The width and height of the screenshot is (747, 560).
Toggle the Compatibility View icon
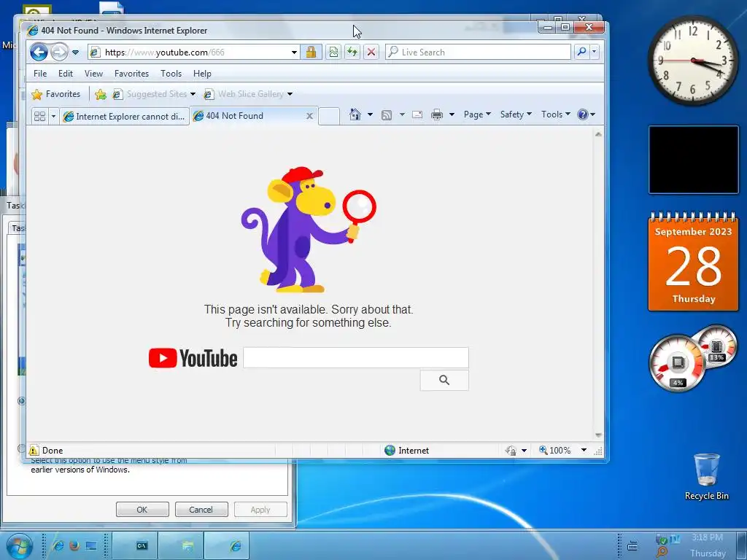click(333, 52)
